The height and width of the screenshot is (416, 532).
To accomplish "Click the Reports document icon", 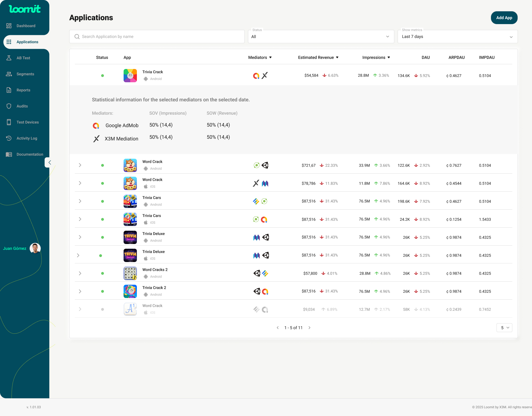I will click(9, 90).
